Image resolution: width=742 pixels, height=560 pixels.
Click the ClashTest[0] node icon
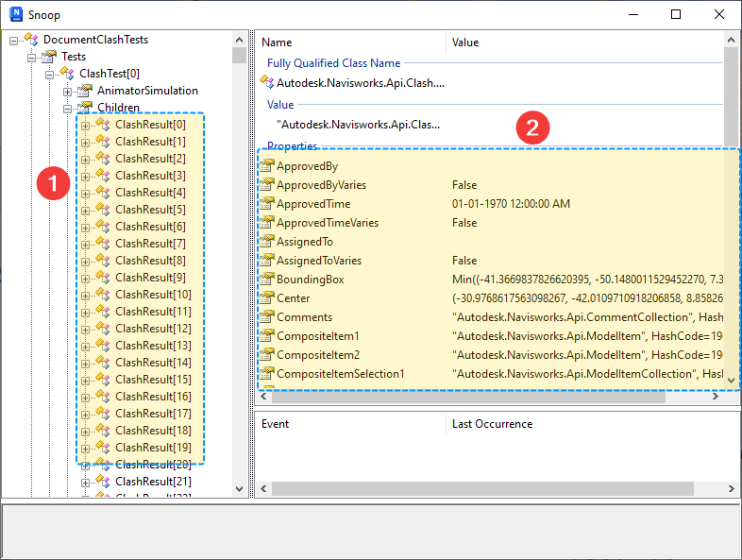[x=67, y=74]
